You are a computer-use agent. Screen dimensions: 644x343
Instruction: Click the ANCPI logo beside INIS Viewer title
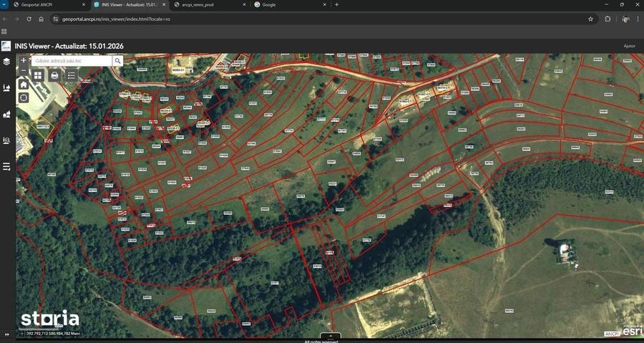6,46
